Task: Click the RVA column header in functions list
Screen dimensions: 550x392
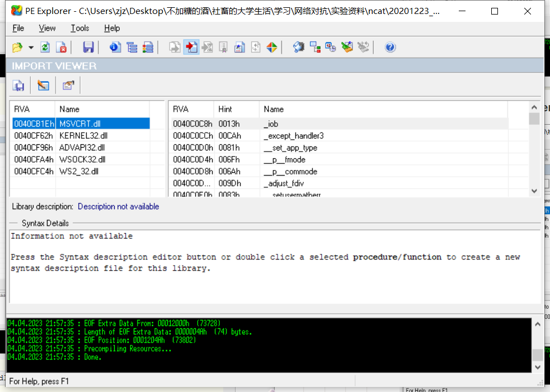Action: pyautogui.click(x=192, y=109)
